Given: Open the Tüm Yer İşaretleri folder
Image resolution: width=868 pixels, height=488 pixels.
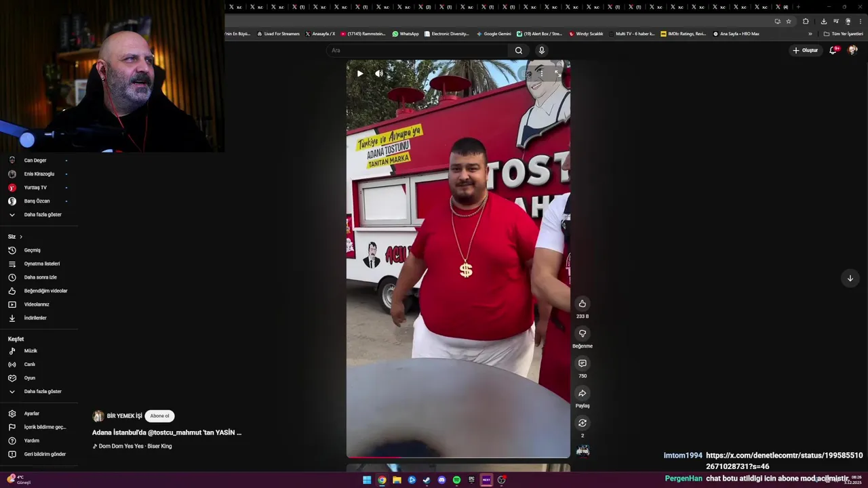Looking at the screenshot, I should click(x=843, y=34).
